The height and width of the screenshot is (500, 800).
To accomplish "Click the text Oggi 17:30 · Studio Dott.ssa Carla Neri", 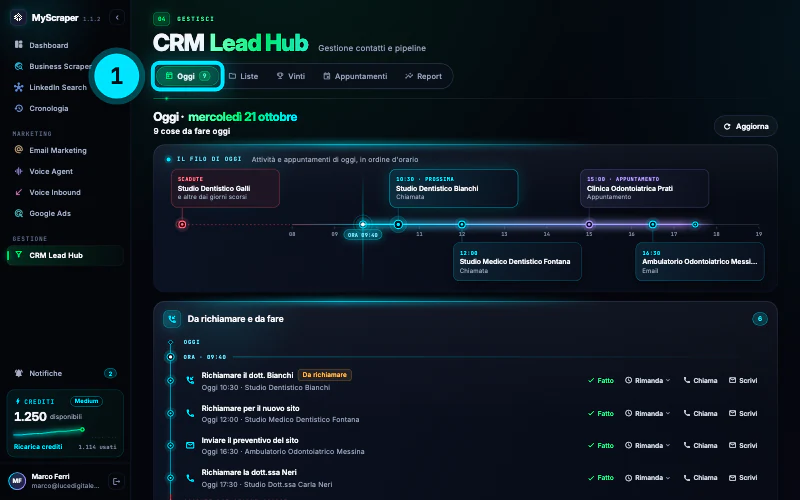I will point(267,484).
